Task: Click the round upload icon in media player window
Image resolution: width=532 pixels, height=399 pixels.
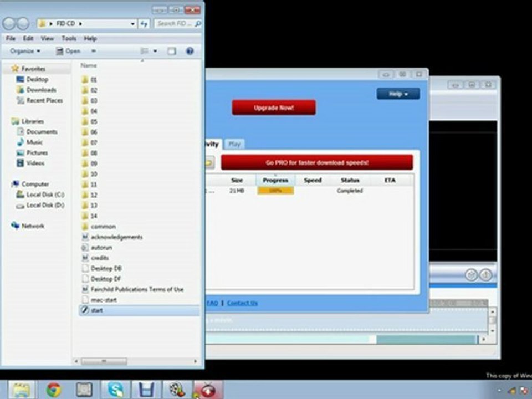Action: 486,274
